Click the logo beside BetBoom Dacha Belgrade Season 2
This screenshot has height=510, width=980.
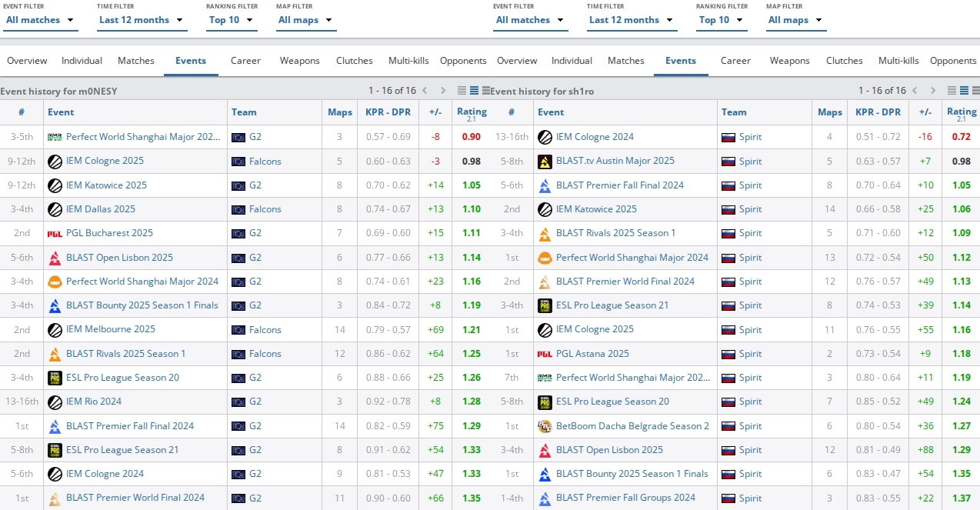[545, 426]
